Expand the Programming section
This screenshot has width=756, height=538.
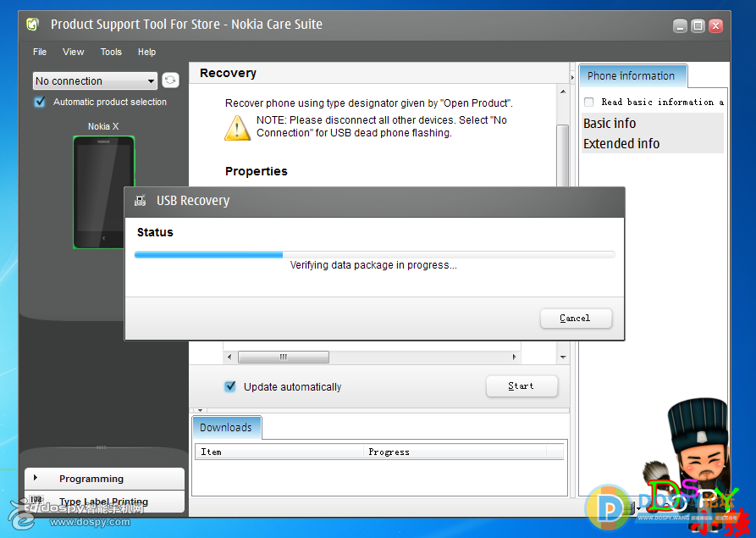[105, 479]
